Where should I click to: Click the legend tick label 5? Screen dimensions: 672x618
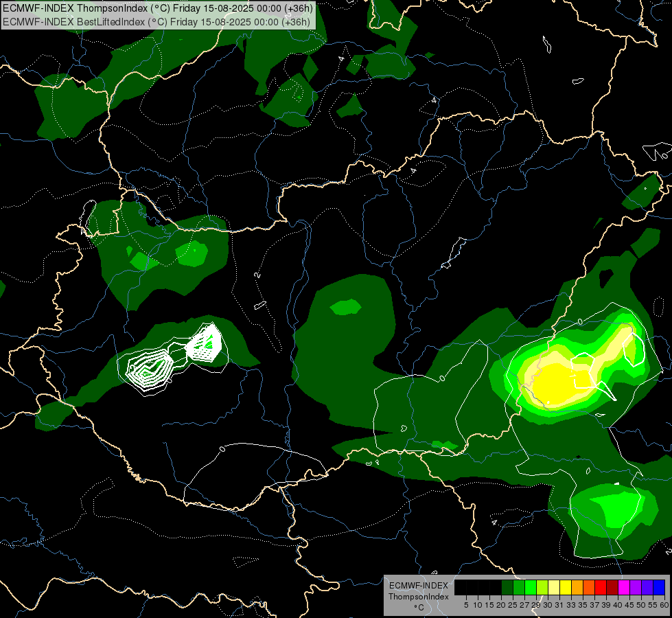(466, 605)
